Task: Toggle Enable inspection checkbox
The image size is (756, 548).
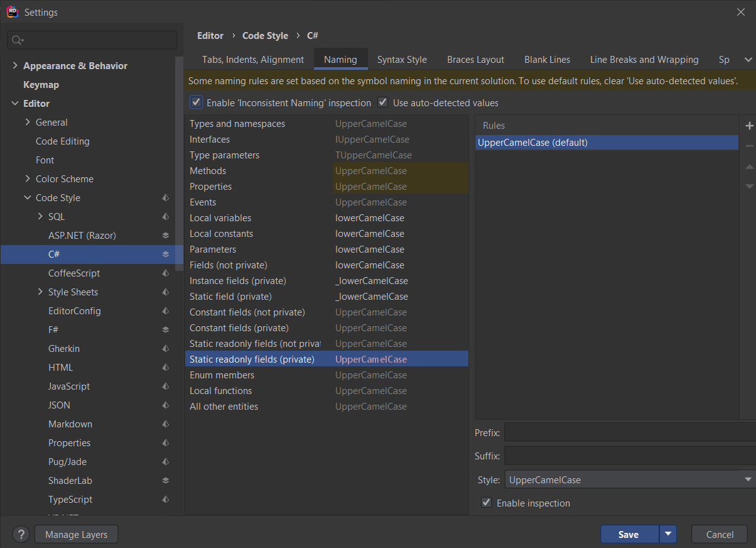Action: coord(486,503)
